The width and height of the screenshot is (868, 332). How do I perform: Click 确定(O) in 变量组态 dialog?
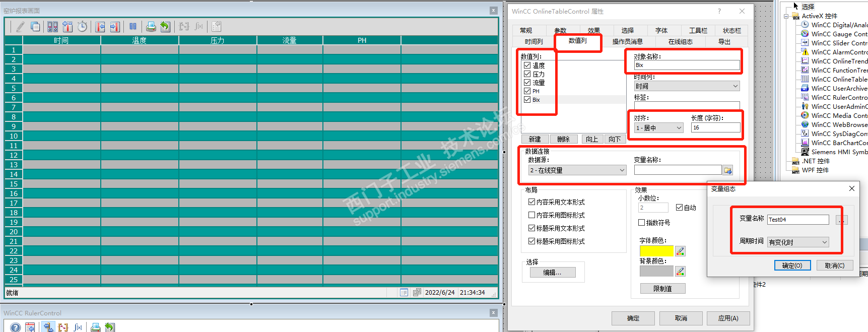pyautogui.click(x=792, y=265)
